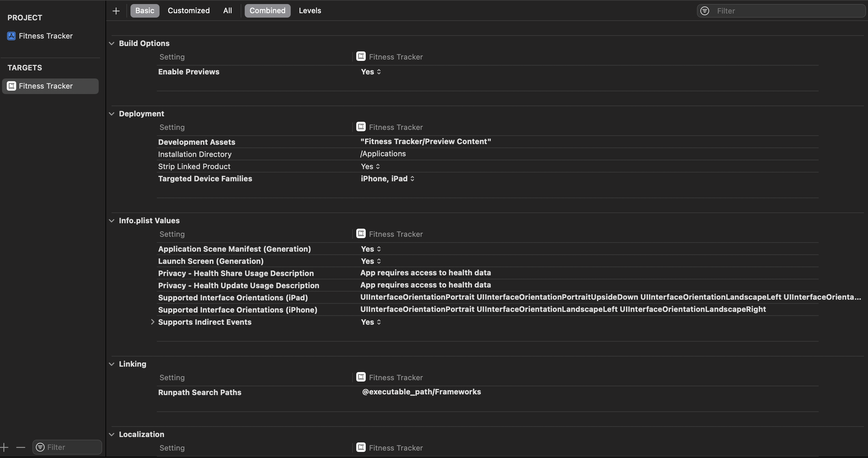
Task: Select the Levels display mode
Action: [x=310, y=11]
